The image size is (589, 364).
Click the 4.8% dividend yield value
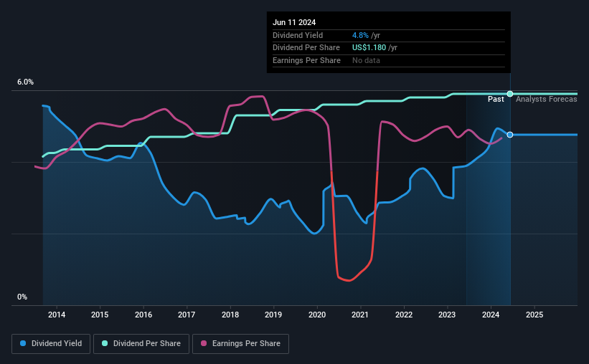pos(360,35)
